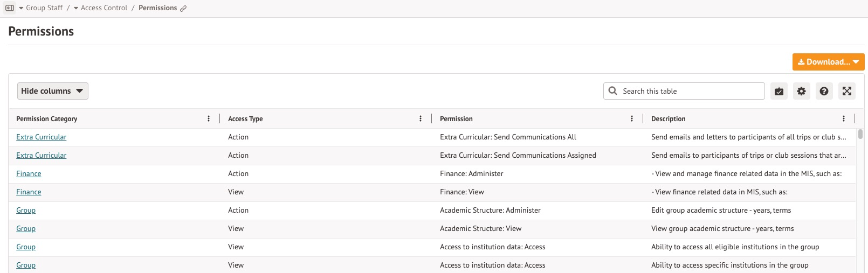
Task: Open Description column three-dot menu
Action: (x=843, y=118)
